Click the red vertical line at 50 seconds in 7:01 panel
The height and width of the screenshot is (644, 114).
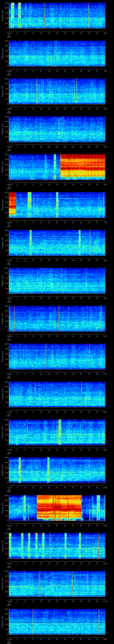(89, 16)
